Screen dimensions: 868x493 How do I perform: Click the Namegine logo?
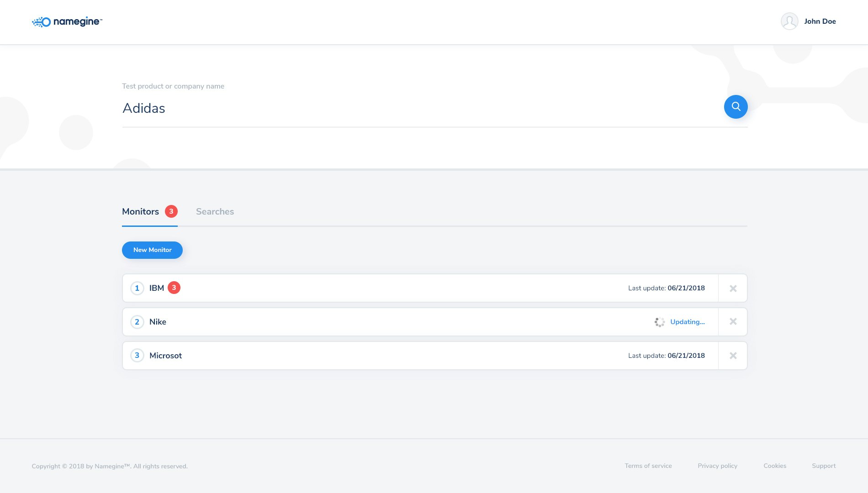tap(67, 21)
